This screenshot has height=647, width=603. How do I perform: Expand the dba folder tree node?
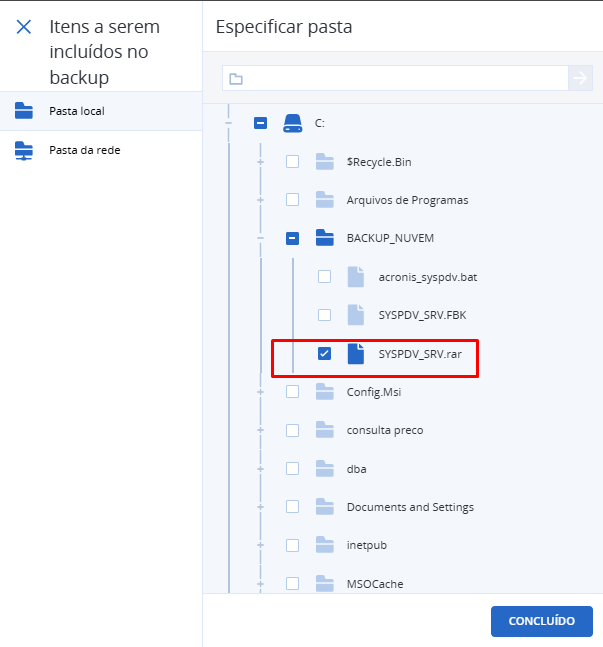(261, 469)
